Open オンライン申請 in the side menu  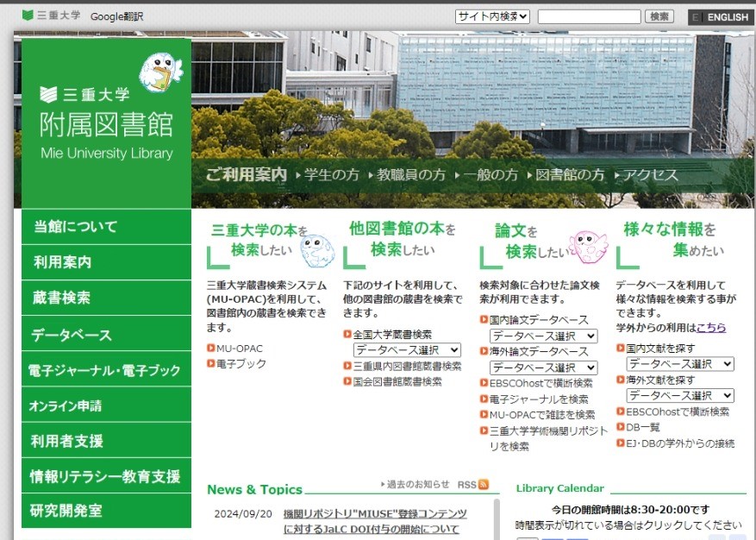point(107,405)
